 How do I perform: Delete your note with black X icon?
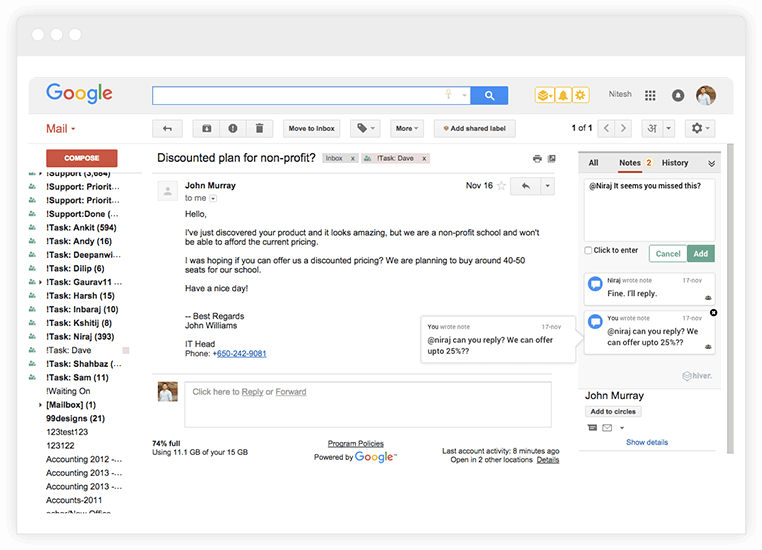713,312
